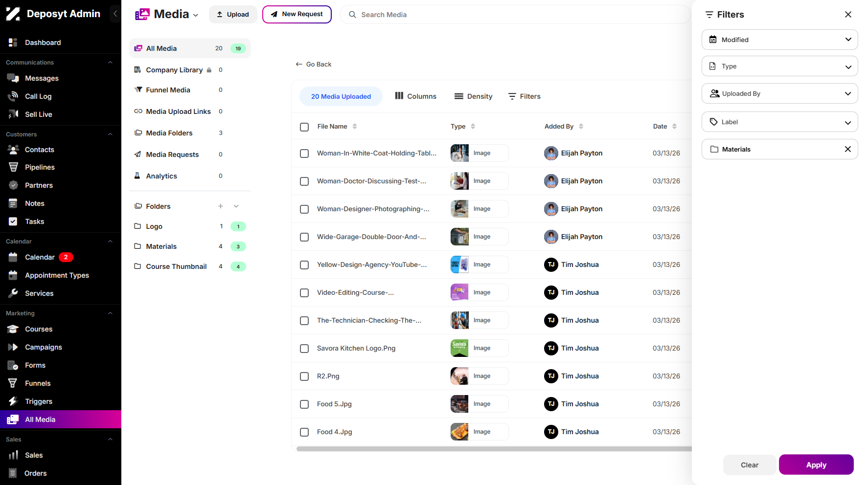
Task: Click the table's horizontal scrollbar
Action: click(x=494, y=449)
